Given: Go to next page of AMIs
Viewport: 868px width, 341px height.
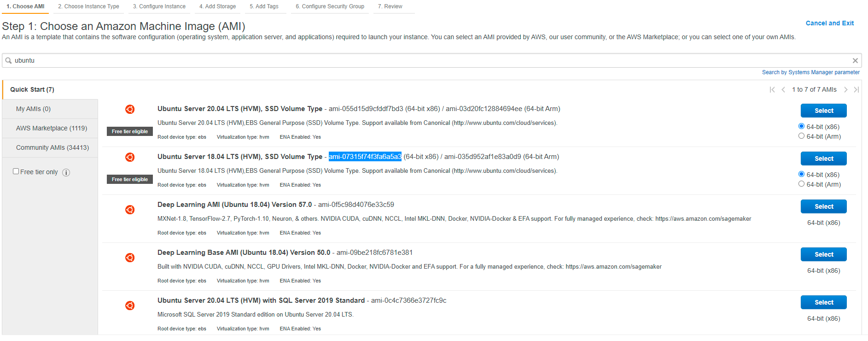Looking at the screenshot, I should click(846, 89).
